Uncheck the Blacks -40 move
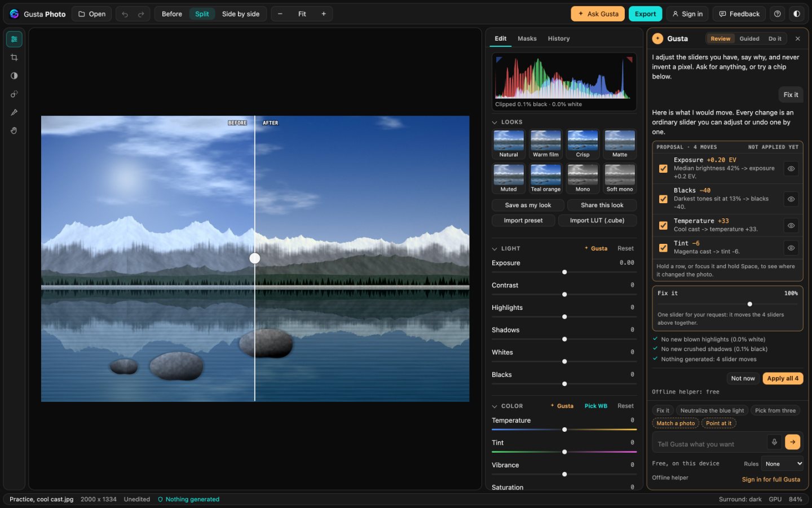This screenshot has height=508, width=812. coord(663,199)
